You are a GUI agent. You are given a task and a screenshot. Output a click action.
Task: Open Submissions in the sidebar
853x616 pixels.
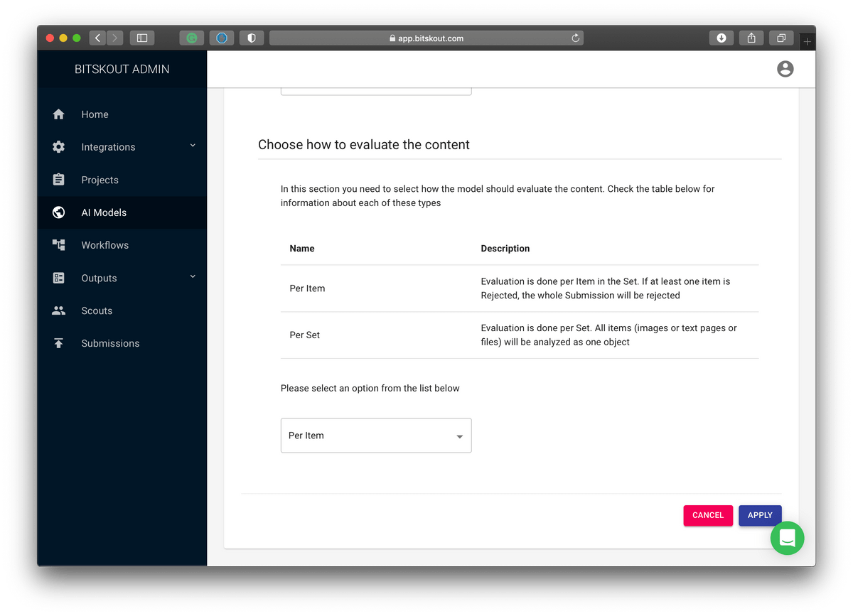(122, 343)
